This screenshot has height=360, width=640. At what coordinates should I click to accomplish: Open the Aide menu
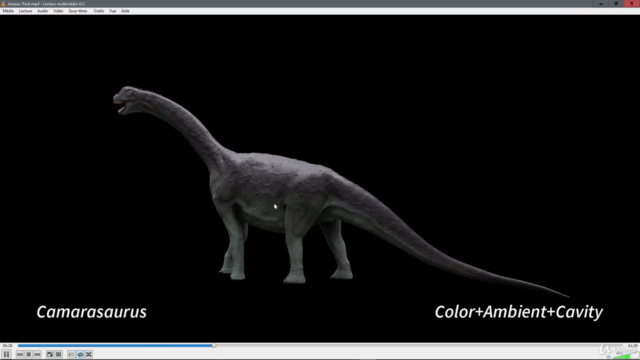coord(125,11)
